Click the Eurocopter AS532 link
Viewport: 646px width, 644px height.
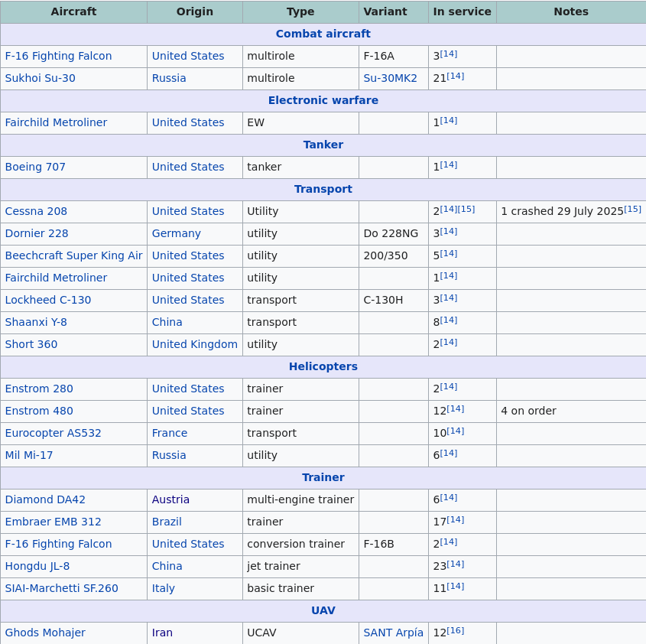point(53,433)
